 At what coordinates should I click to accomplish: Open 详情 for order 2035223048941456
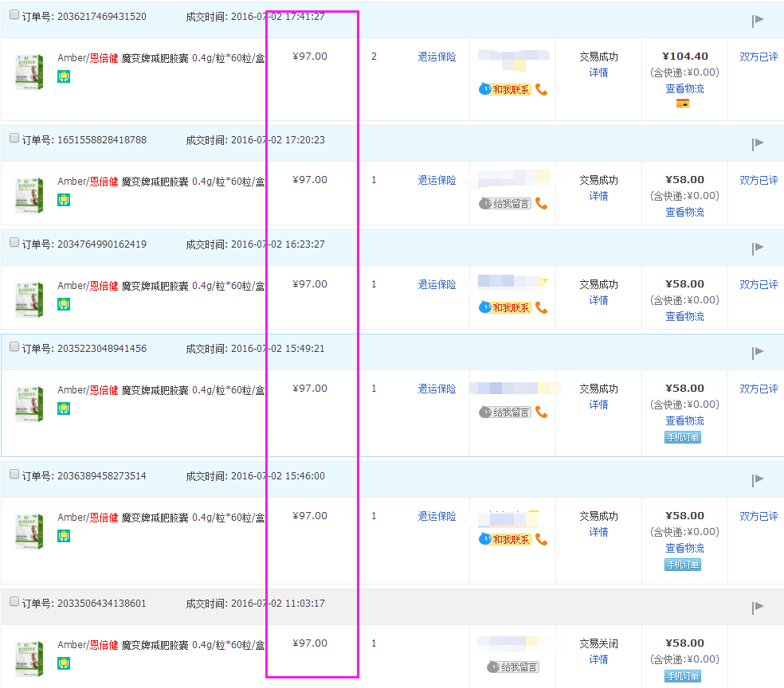[x=598, y=405]
